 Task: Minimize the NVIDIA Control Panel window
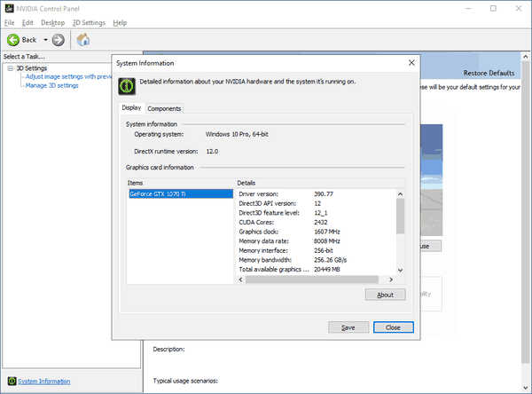point(468,9)
